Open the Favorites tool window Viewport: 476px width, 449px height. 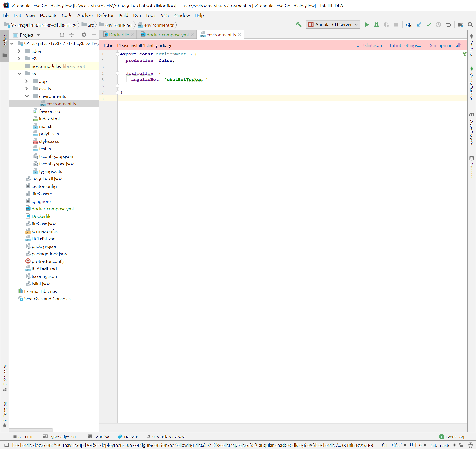point(5,414)
